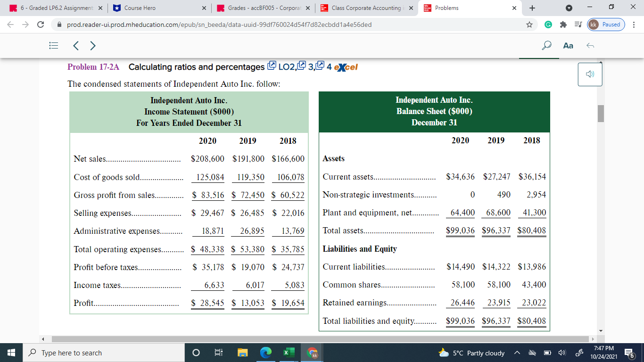This screenshot has width=644, height=362.
Task: Reload the page
Action: click(x=41, y=25)
